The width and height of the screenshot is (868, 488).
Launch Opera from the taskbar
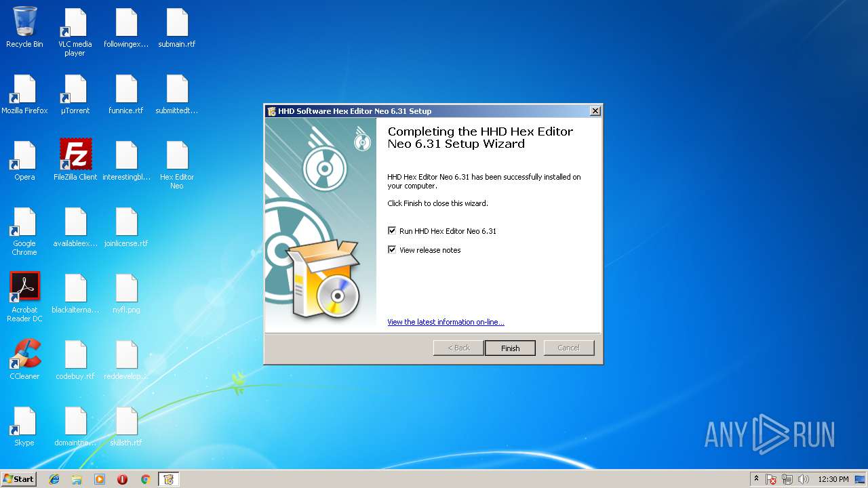[x=122, y=479]
